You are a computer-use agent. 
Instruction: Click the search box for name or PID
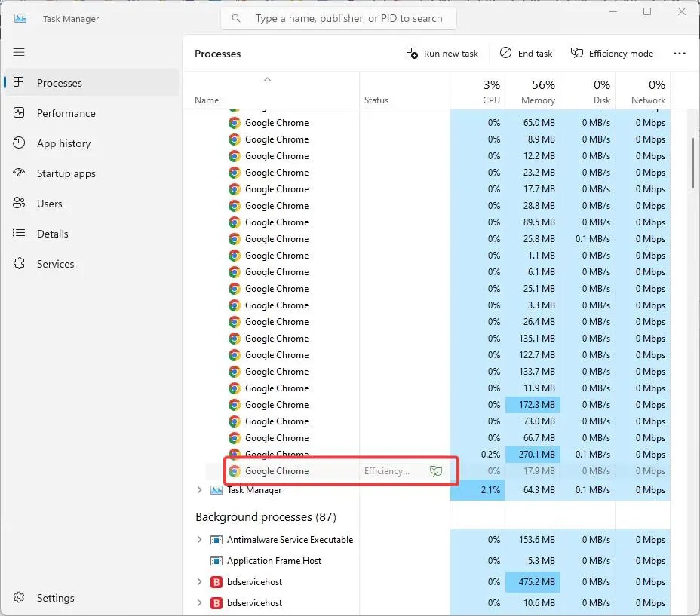[339, 18]
